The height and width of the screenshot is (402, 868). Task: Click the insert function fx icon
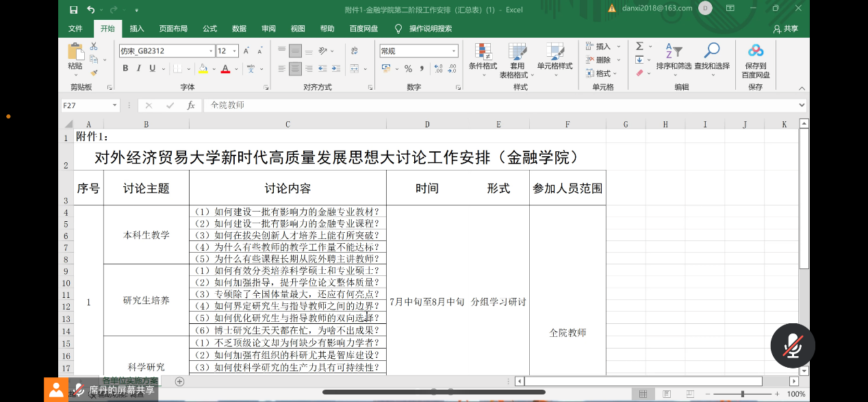click(x=191, y=105)
